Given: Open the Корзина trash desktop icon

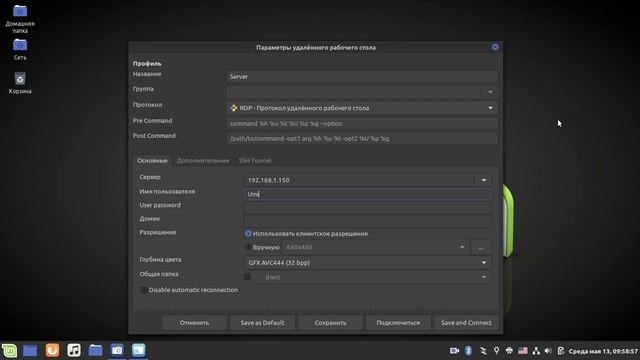Looking at the screenshot, I should 20,83.
